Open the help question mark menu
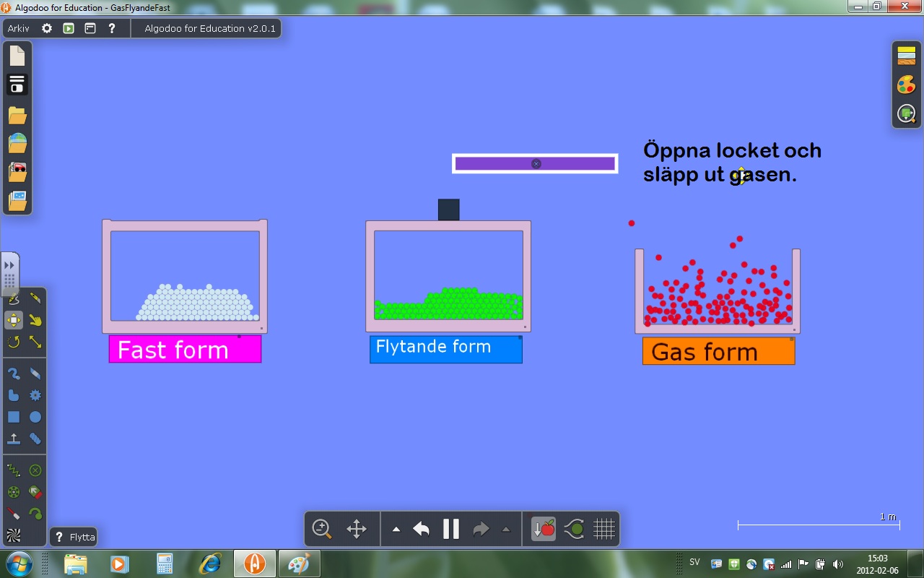Image resolution: width=924 pixels, height=578 pixels. [112, 28]
